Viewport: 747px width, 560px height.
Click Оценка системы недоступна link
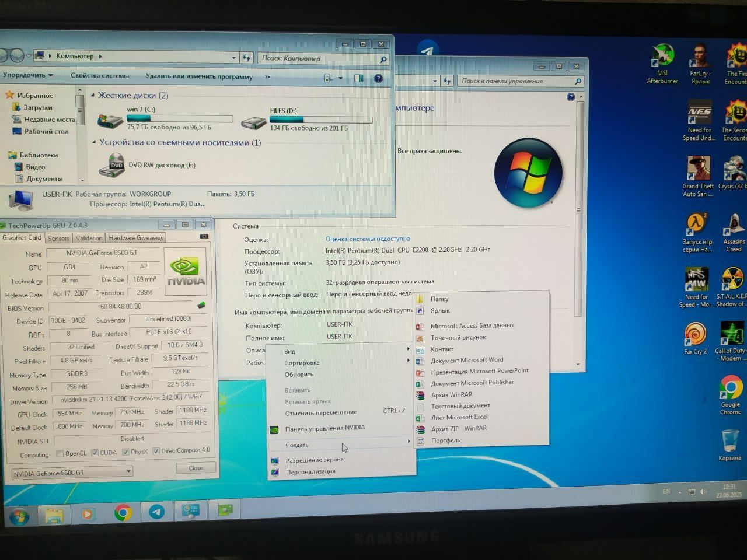click(x=368, y=239)
